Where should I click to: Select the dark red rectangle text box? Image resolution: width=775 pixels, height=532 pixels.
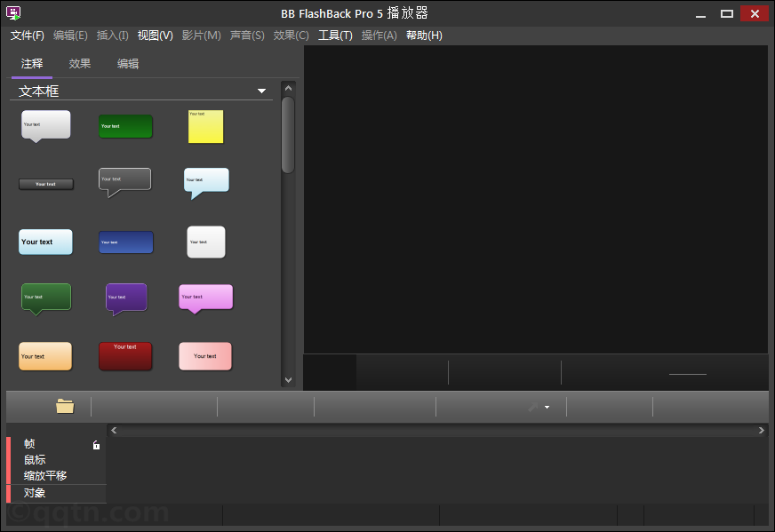pos(125,356)
